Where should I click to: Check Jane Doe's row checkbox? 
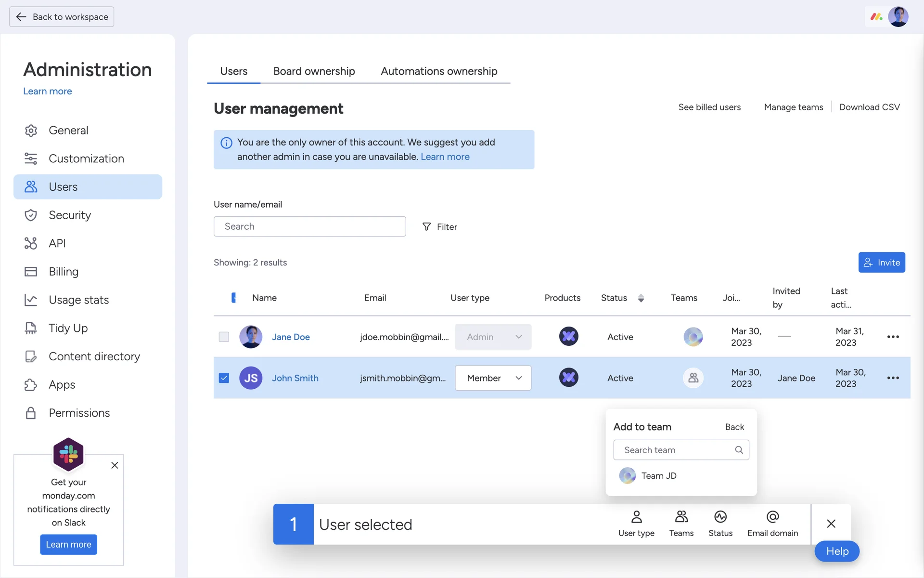coord(224,337)
